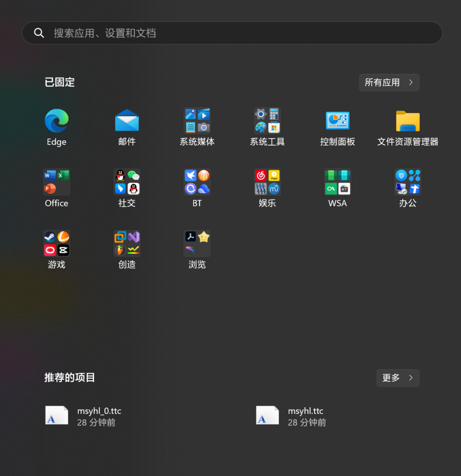Focus the 搜索应用、设置和文档 search field

pos(232,33)
